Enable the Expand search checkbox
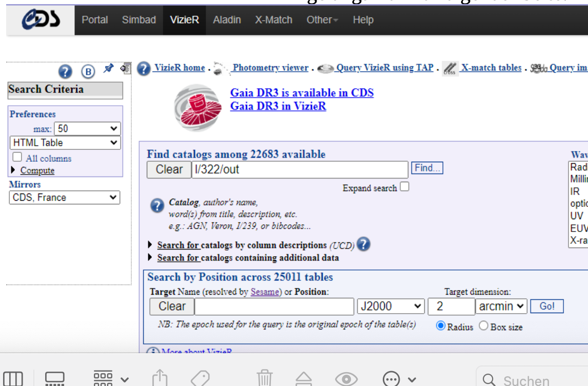Screen dimensions: 588x386 [404, 186]
